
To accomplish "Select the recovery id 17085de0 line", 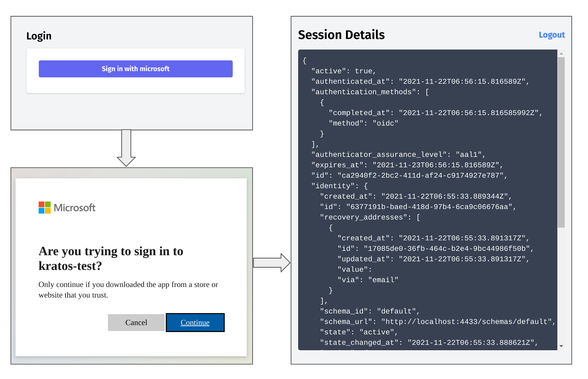I will click(x=436, y=249).
